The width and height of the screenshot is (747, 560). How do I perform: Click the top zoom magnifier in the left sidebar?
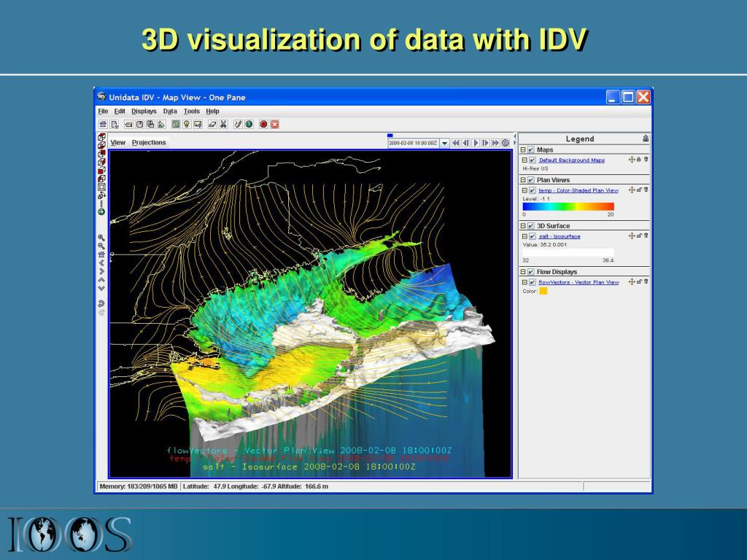pos(101,237)
